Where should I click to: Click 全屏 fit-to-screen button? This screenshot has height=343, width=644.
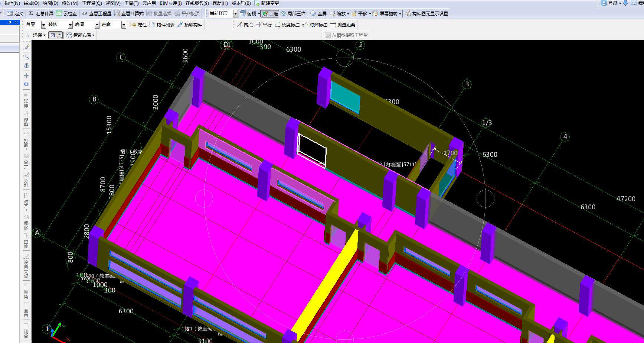click(318, 13)
